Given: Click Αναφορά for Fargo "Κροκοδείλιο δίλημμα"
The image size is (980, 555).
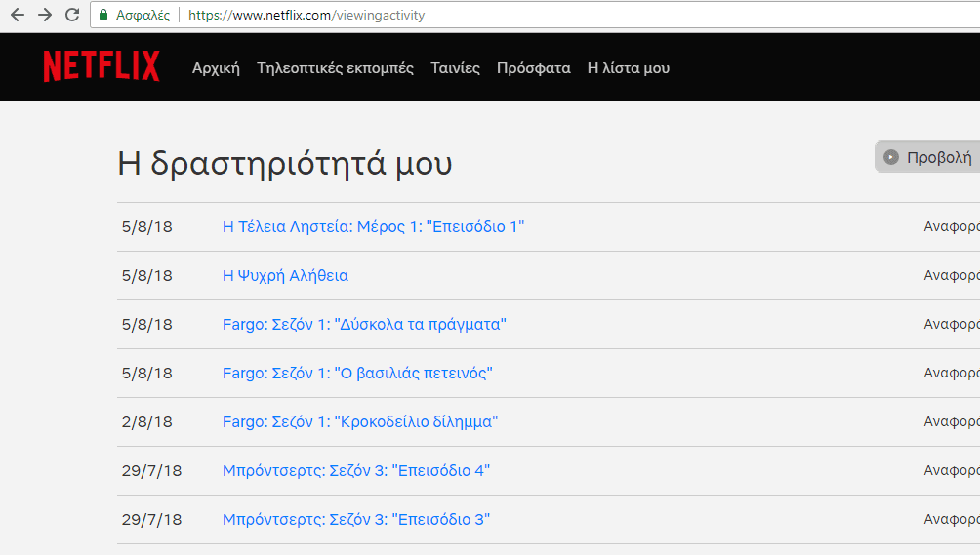Looking at the screenshot, I should pyautogui.click(x=952, y=421).
